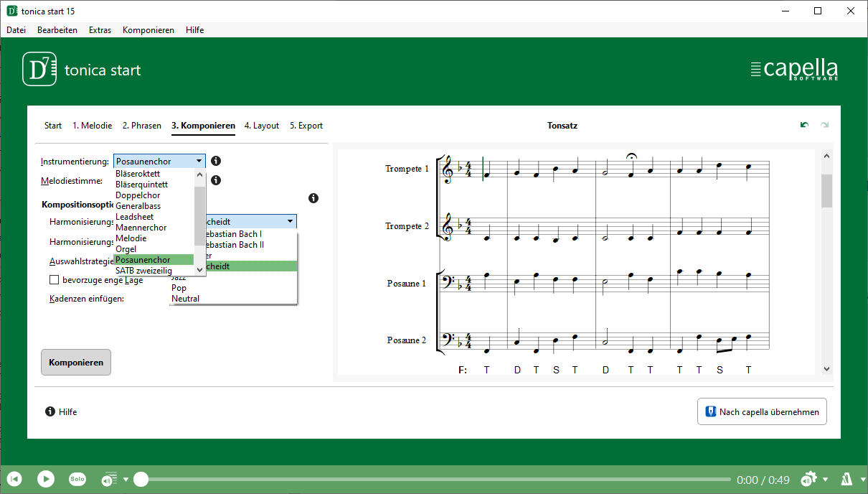Toggle the Solo playback button
Viewport: 868px width, 494px height.
77,479
